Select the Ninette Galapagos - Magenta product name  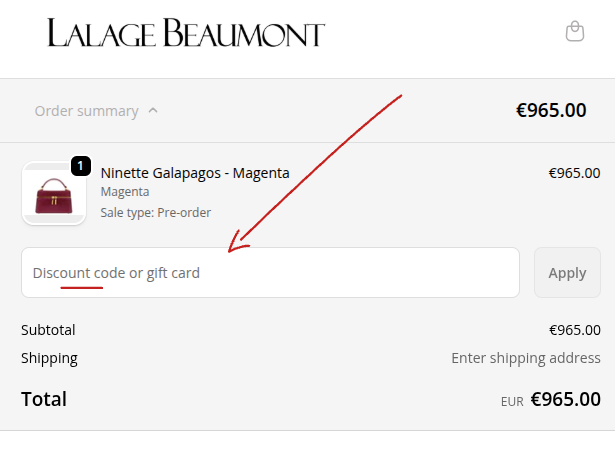[x=195, y=173]
